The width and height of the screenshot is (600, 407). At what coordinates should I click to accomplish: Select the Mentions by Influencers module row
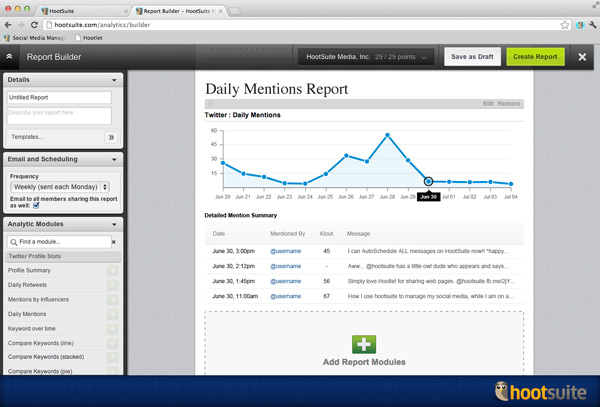click(63, 300)
